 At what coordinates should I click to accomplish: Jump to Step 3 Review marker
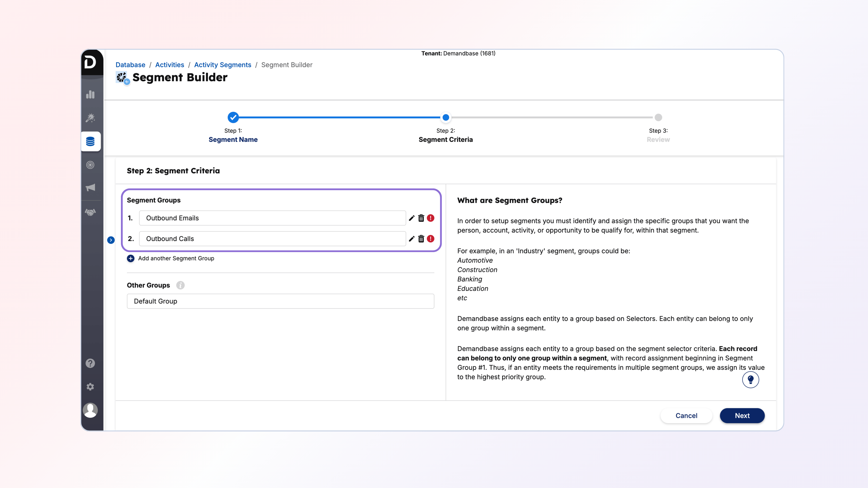click(658, 117)
